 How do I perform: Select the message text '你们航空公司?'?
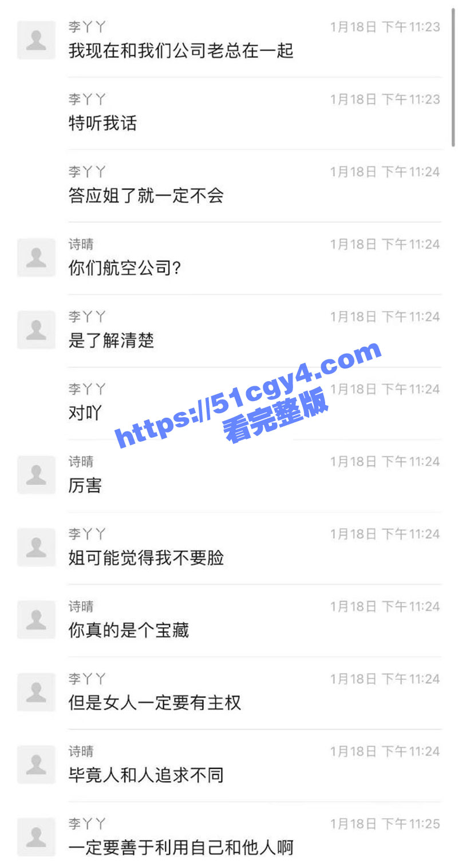pos(125,268)
